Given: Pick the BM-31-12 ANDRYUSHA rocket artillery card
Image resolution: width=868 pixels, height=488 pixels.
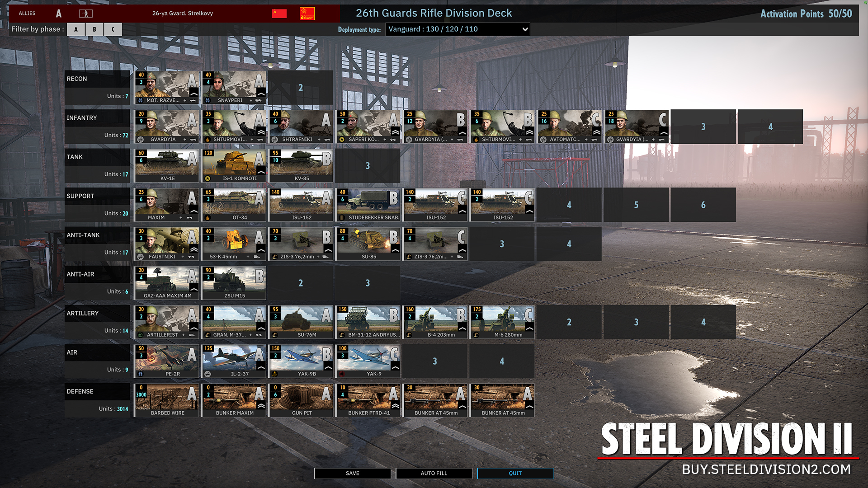Looking at the screenshot, I should 368,322.
